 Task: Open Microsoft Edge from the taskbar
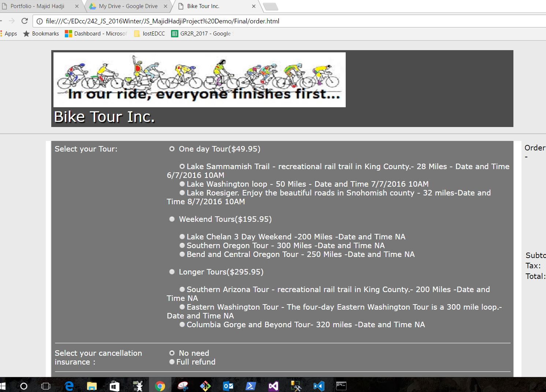[69, 386]
